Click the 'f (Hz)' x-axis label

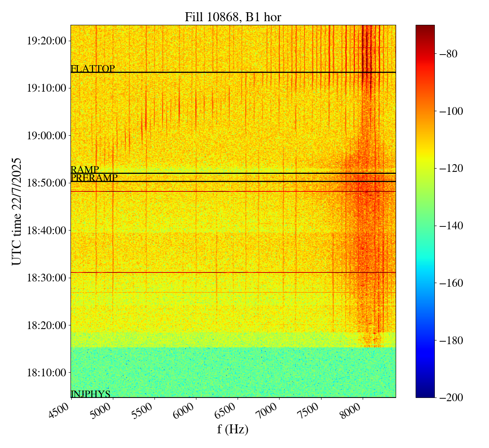point(233,429)
